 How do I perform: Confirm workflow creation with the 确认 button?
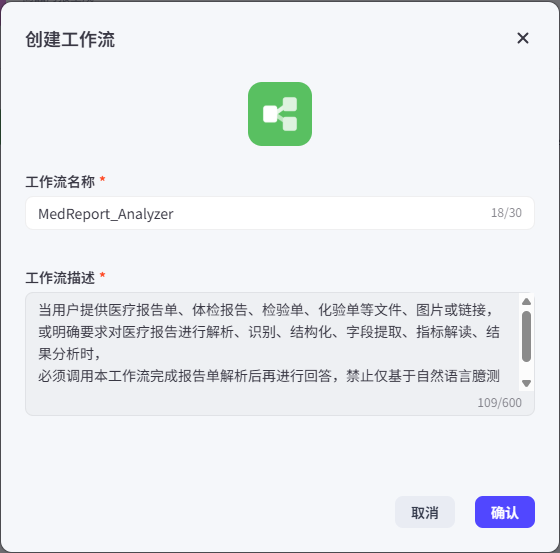coord(505,512)
